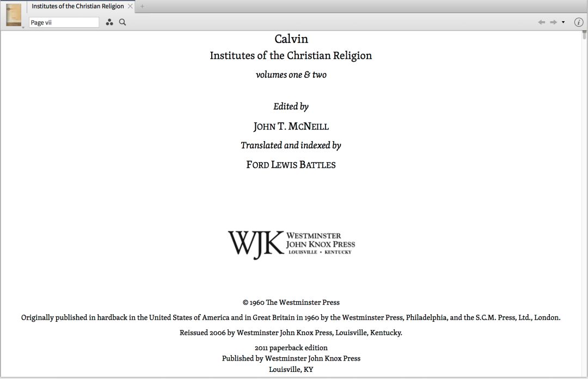Click the vertical scrollbar thumb
588x379 pixels.
[x=584, y=35]
